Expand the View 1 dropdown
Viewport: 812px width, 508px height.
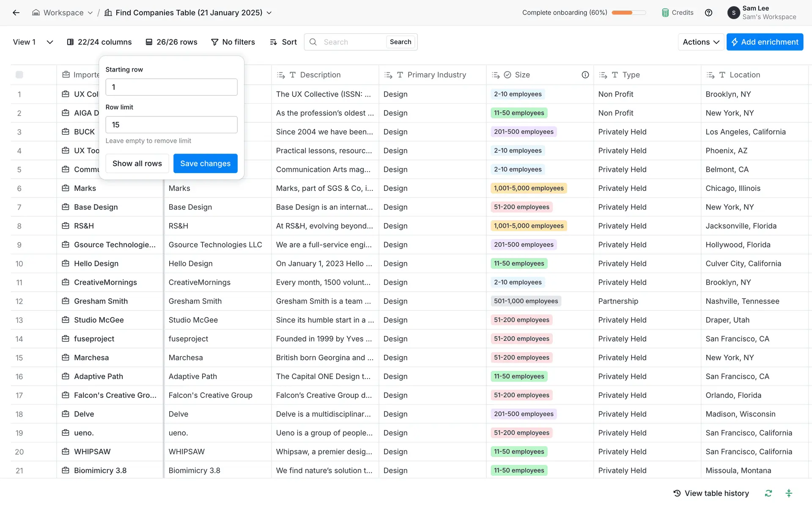pyautogui.click(x=49, y=42)
